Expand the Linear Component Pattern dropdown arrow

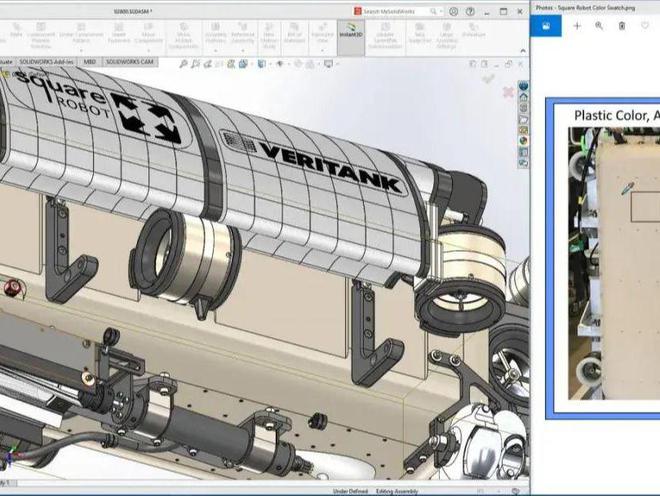(x=81, y=51)
